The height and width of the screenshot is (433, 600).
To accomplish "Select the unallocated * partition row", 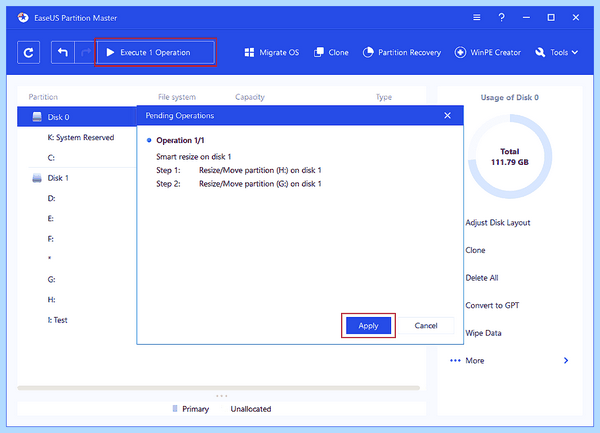I will pyautogui.click(x=50, y=259).
